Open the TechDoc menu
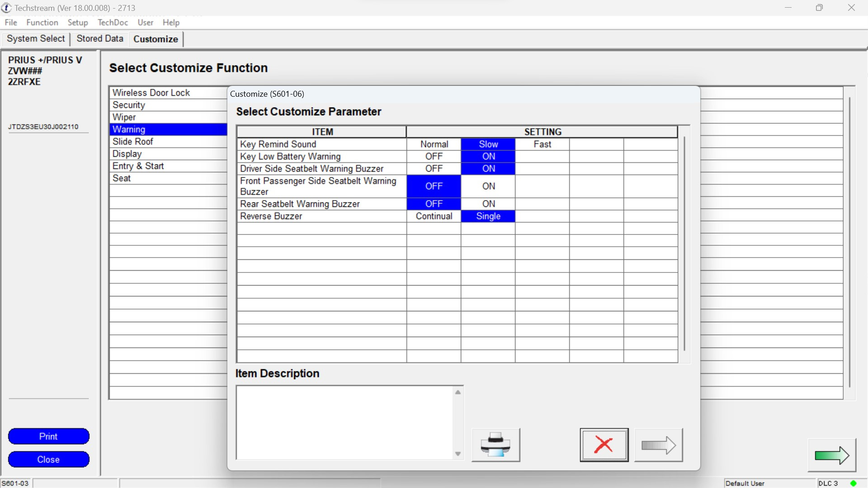Viewport: 868px width, 488px height. point(113,22)
